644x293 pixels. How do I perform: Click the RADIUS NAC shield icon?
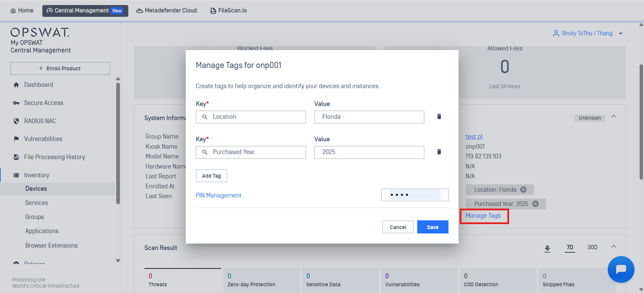pos(16,121)
